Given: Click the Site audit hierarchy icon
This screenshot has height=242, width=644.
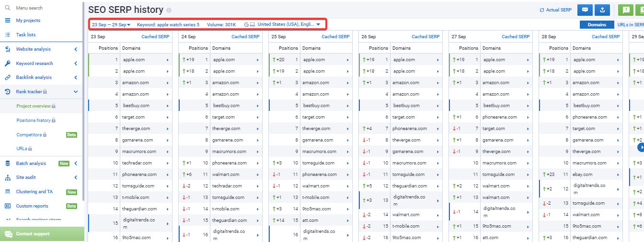Looking at the screenshot, I should pyautogui.click(x=7, y=177).
